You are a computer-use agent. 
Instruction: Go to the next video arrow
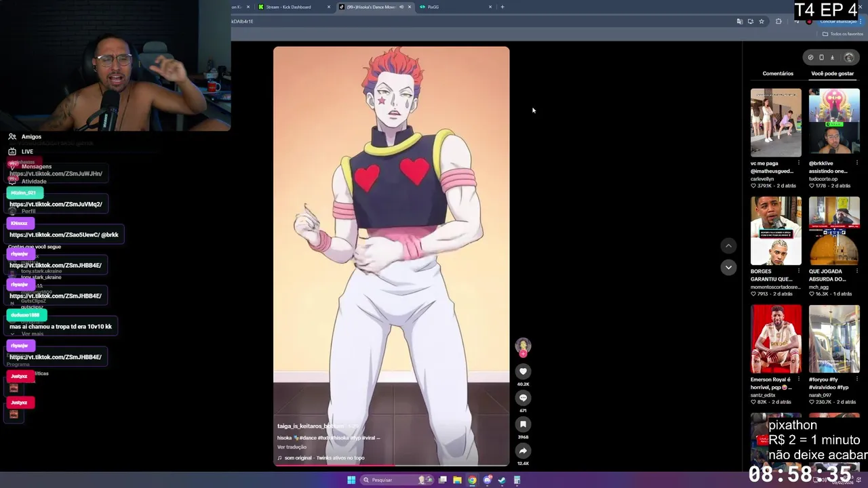coord(728,267)
